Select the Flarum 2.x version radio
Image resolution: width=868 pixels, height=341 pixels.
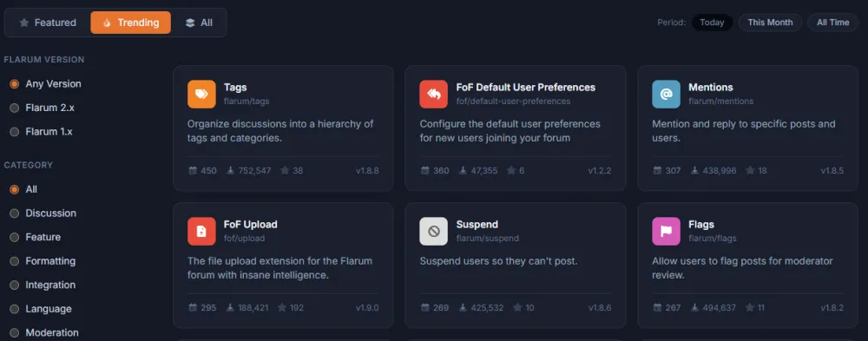coord(15,108)
